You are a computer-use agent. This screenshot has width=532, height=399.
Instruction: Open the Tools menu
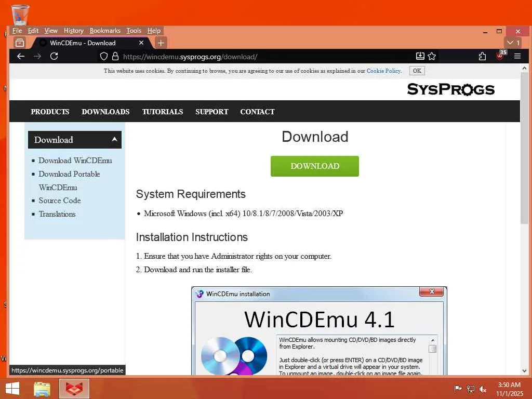[x=134, y=31]
